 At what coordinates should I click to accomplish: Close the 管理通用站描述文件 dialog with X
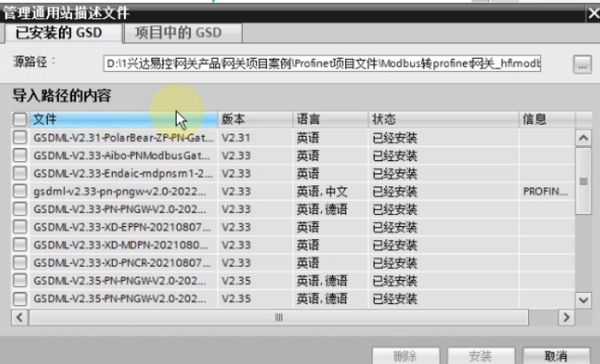click(593, 13)
